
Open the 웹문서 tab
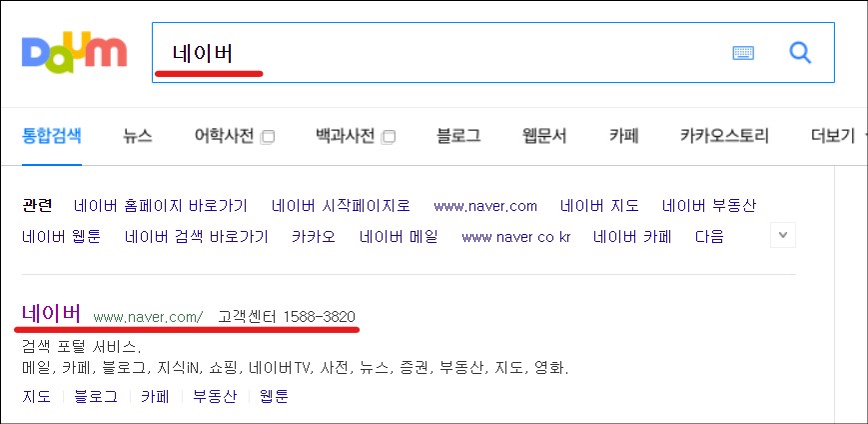coord(544,136)
